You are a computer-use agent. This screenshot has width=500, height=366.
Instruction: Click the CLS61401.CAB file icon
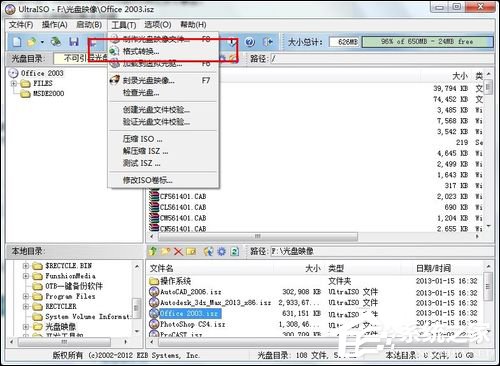[154, 207]
